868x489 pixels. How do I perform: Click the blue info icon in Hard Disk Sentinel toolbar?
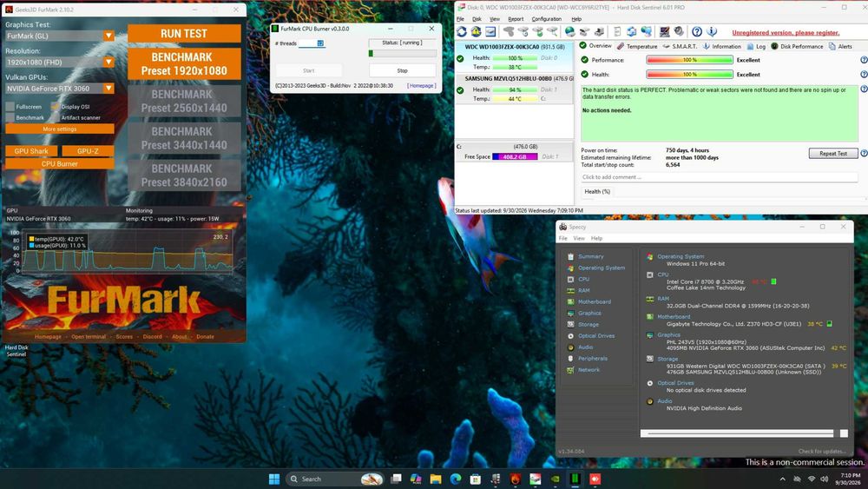[712, 32]
